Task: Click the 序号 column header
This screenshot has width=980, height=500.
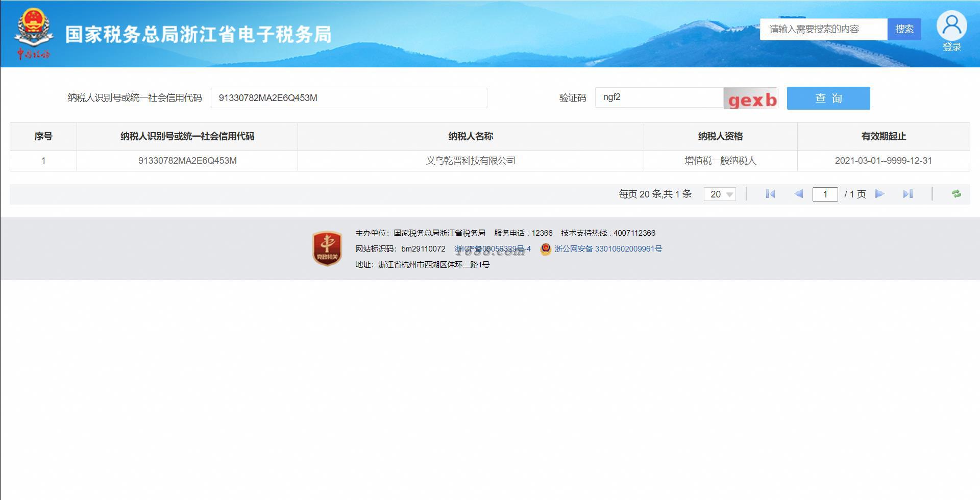Action: coord(43,136)
